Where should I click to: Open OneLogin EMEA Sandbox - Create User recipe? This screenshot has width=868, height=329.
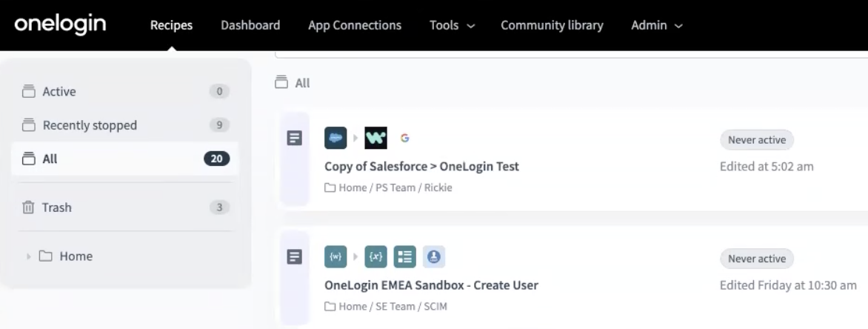[x=431, y=285]
